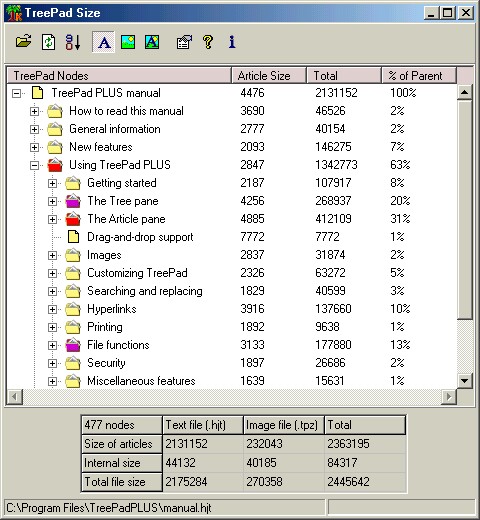Screen dimensions: 480x520
Task: Click the horizontal scrollbar right arrow
Action: click(x=449, y=397)
